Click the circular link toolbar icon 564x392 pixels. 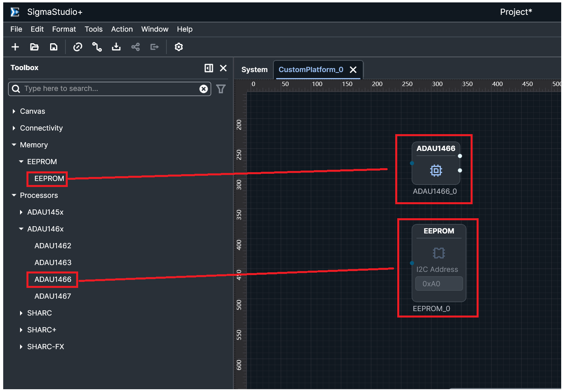78,47
